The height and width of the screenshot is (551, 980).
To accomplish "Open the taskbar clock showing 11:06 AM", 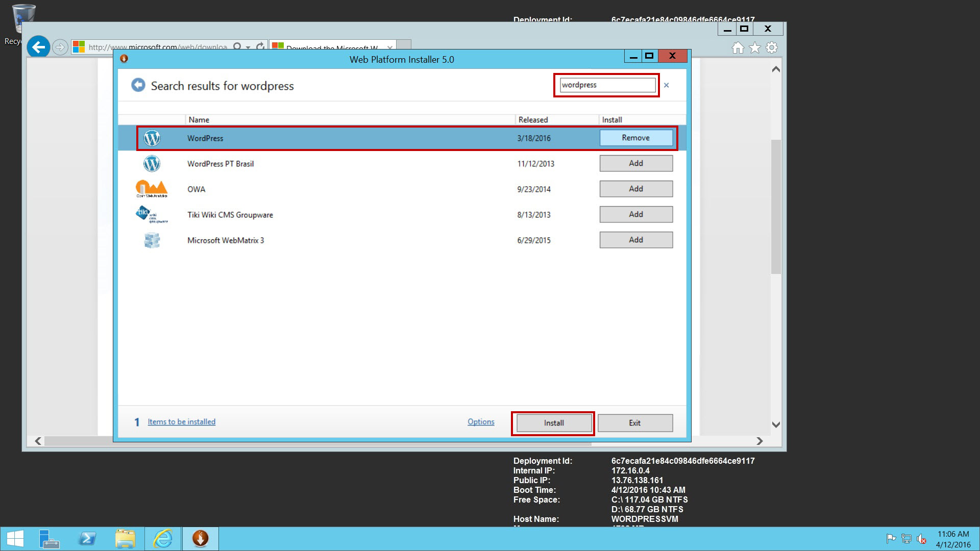I will 953,539.
